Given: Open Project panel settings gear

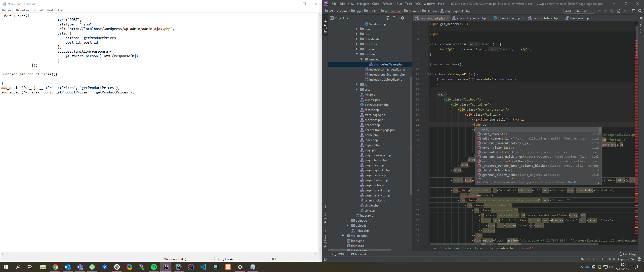Looking at the screenshot, I should (403, 18).
